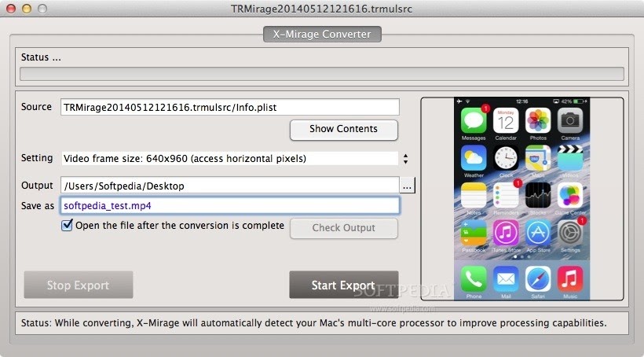Click the Show Contents button

coord(344,130)
